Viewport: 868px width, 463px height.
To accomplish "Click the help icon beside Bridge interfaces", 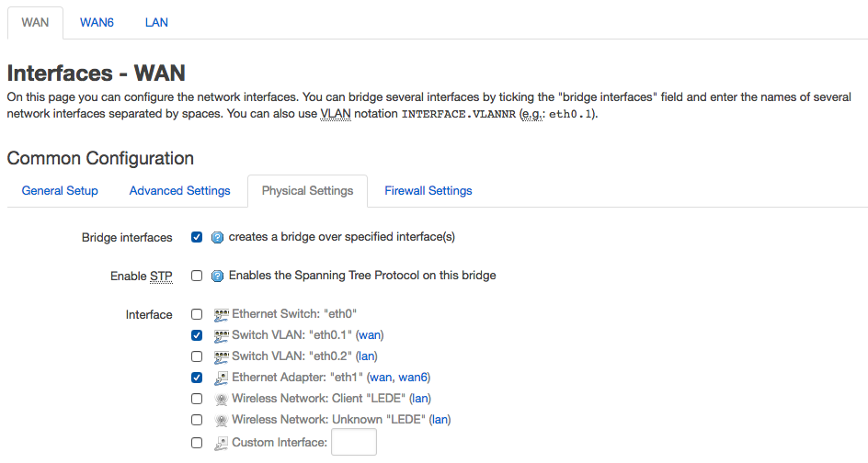I will click(x=218, y=237).
